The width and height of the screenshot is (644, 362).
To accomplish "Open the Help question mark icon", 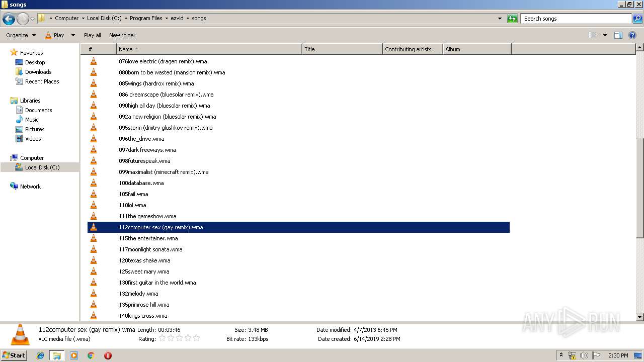I will (633, 35).
